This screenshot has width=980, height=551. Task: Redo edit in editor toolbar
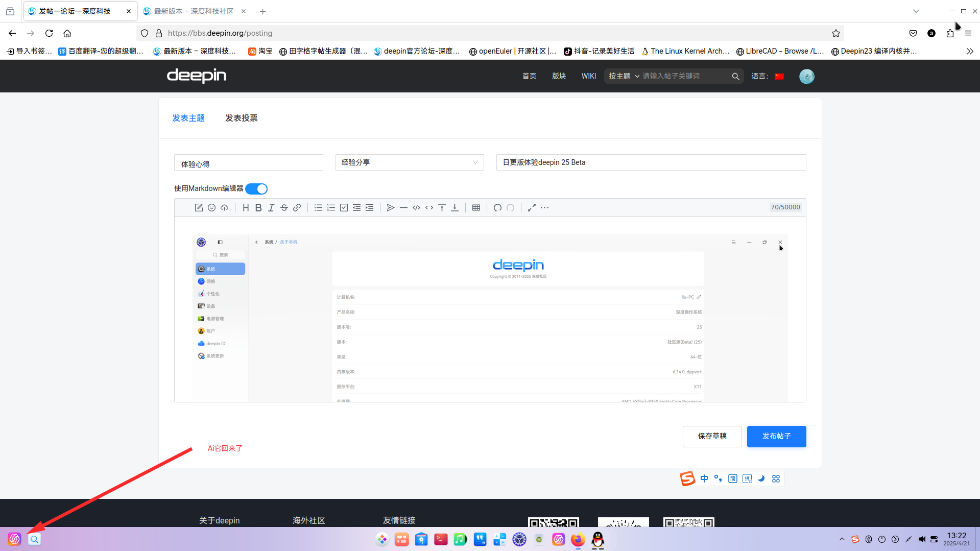click(x=510, y=208)
